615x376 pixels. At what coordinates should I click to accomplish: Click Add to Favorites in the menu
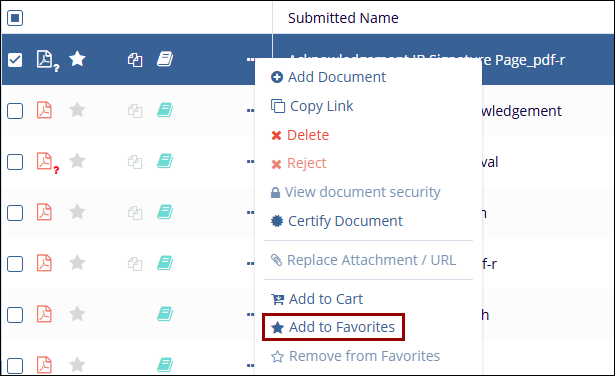click(x=333, y=327)
